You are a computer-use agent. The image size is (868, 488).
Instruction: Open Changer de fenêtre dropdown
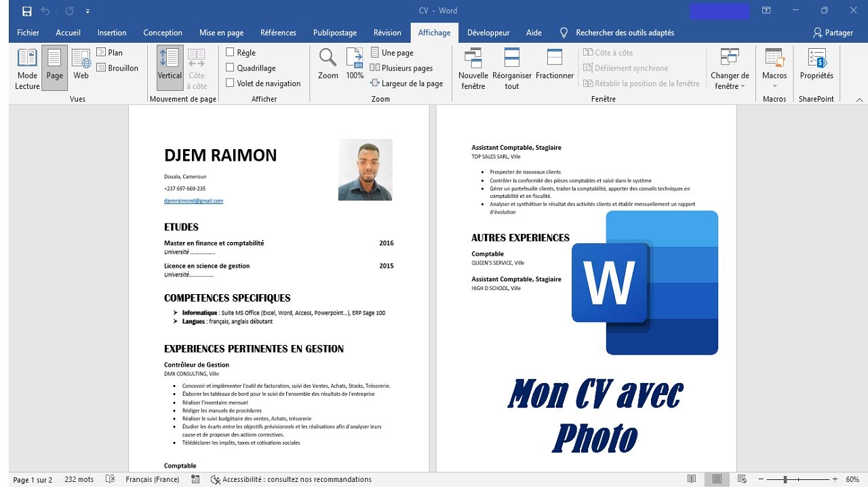tap(730, 68)
